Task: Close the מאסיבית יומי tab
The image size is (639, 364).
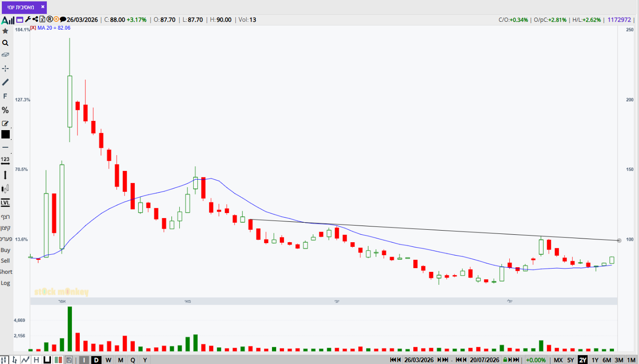Action: pos(43,7)
